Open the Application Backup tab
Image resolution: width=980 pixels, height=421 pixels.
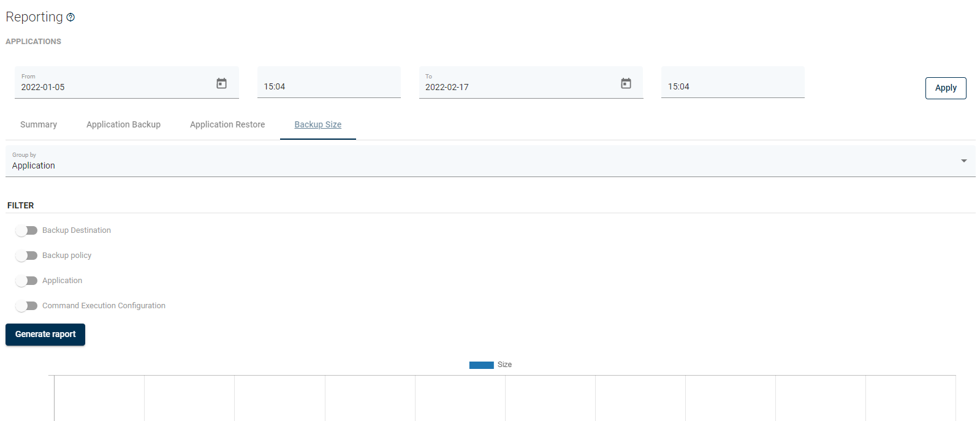pyautogui.click(x=123, y=124)
